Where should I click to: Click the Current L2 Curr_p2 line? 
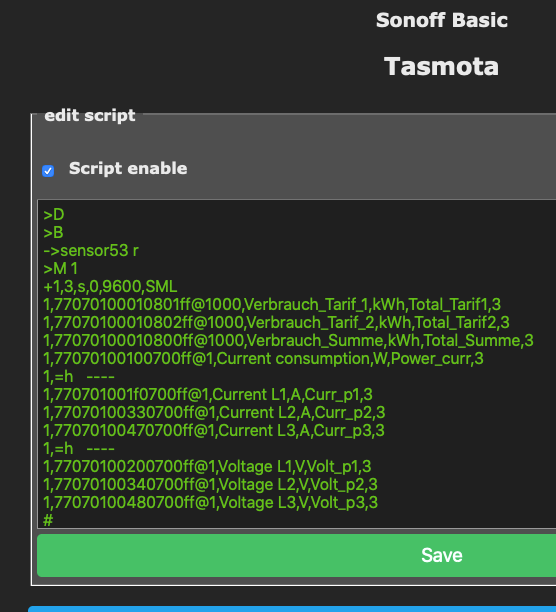pyautogui.click(x=214, y=413)
